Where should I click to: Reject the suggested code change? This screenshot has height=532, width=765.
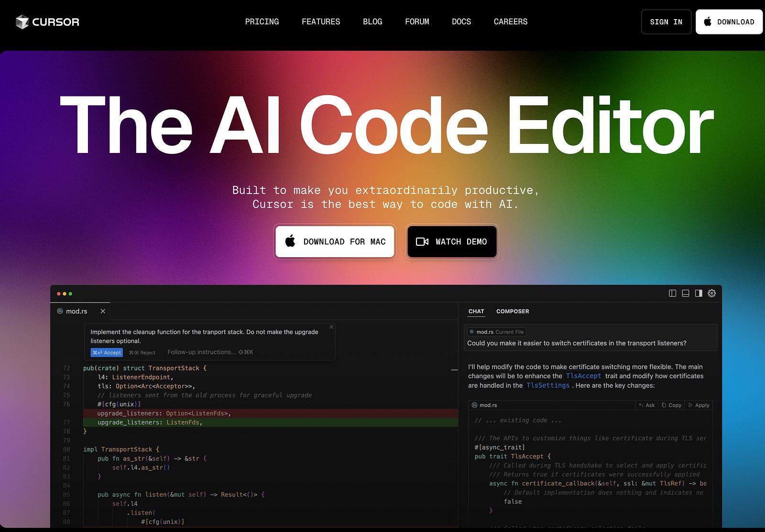[x=142, y=353]
